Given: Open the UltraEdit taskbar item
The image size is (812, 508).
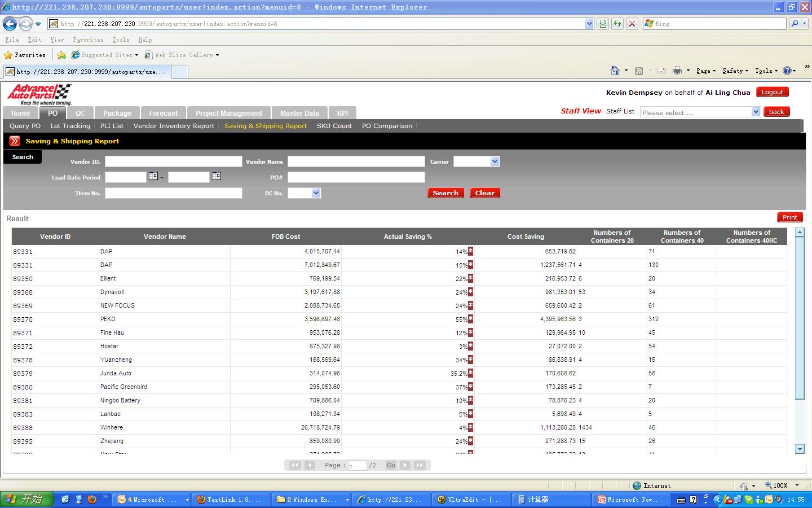Looking at the screenshot, I should [x=471, y=500].
